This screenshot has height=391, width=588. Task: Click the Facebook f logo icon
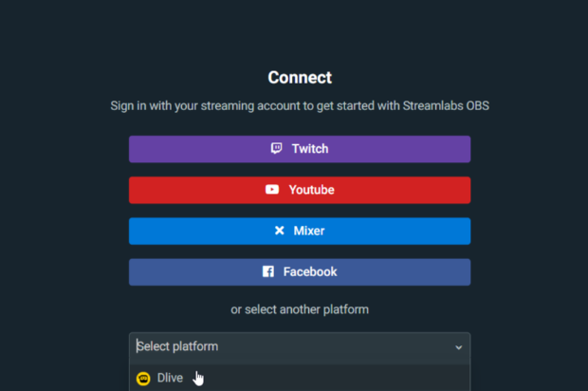tap(268, 271)
